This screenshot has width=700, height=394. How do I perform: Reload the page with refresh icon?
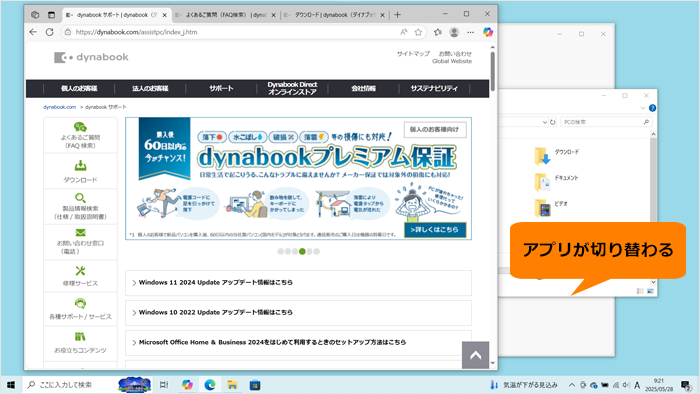coord(50,32)
